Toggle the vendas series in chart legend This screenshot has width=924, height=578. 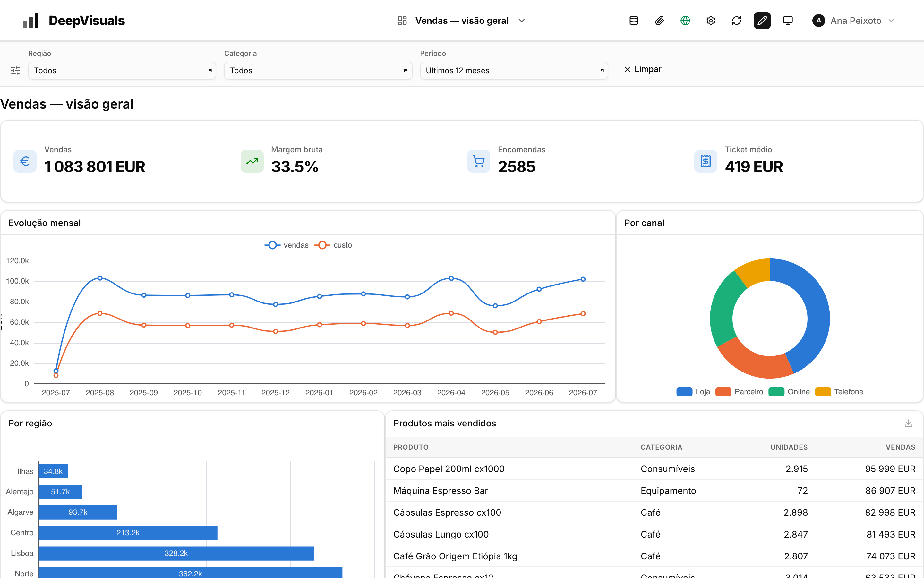point(287,245)
